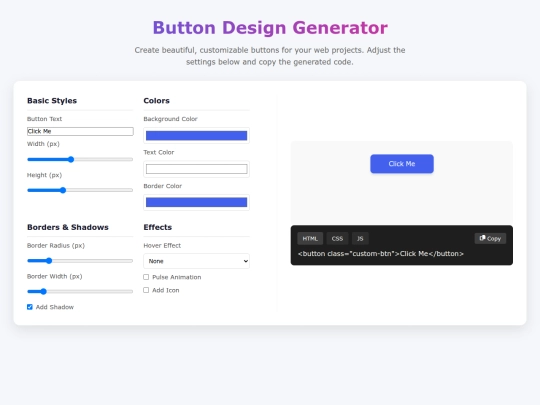Enable the Pulse Animation checkbox

(146, 277)
